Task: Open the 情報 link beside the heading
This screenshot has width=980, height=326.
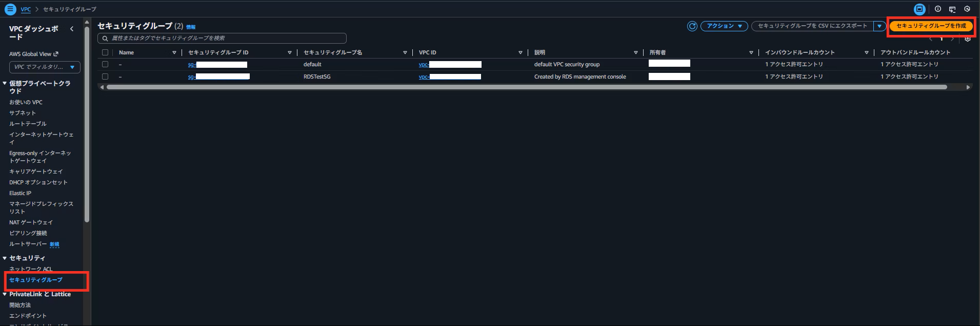Action: pos(191,27)
